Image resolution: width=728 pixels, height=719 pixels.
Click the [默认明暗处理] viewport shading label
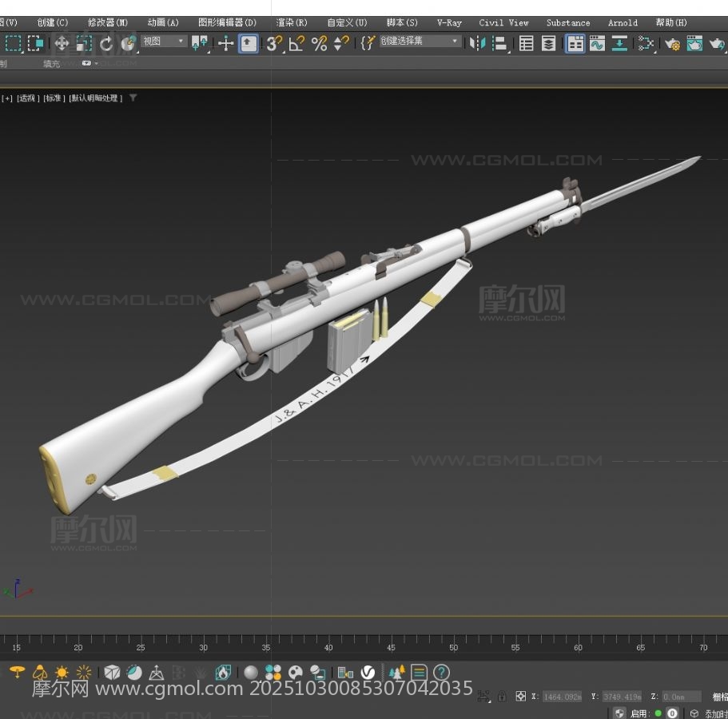(x=95, y=98)
